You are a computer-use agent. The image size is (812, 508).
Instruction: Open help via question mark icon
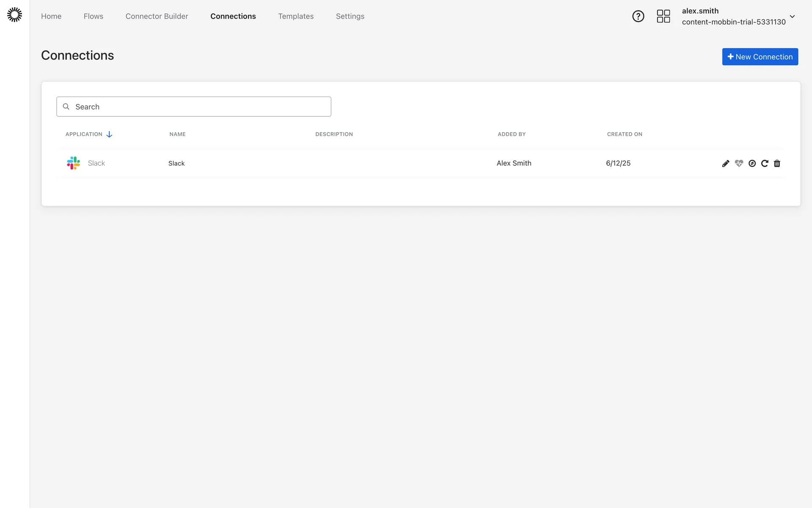(638, 16)
